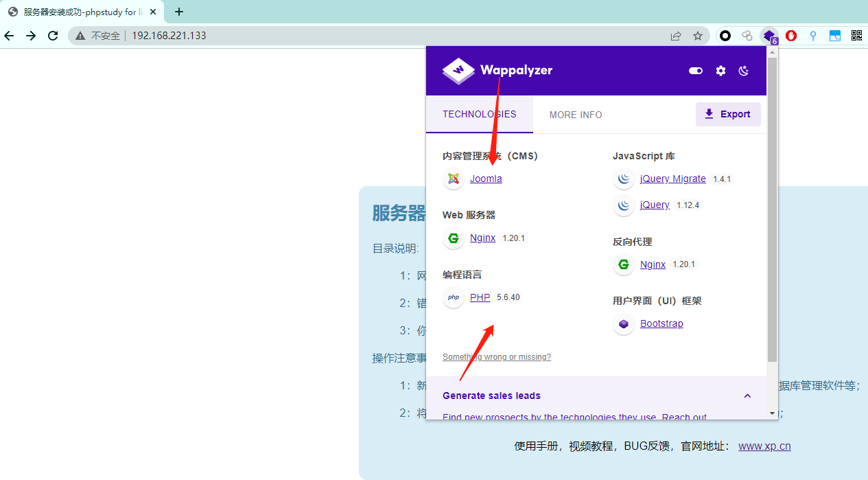Export detected technologies
This screenshot has height=480, width=868.
pos(728,114)
